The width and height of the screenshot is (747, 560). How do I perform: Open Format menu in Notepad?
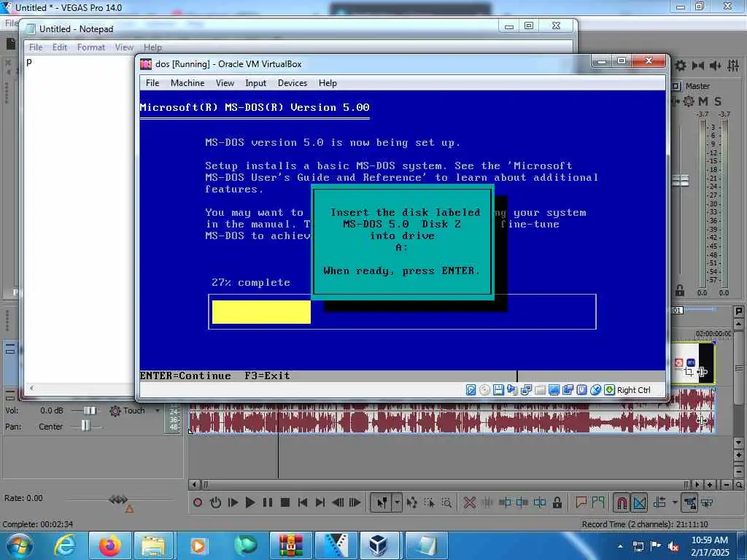[91, 47]
